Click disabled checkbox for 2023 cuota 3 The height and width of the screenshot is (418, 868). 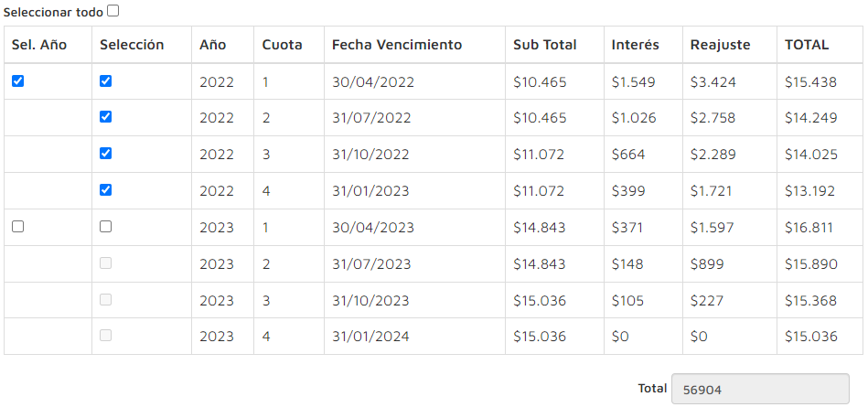pyautogui.click(x=106, y=299)
